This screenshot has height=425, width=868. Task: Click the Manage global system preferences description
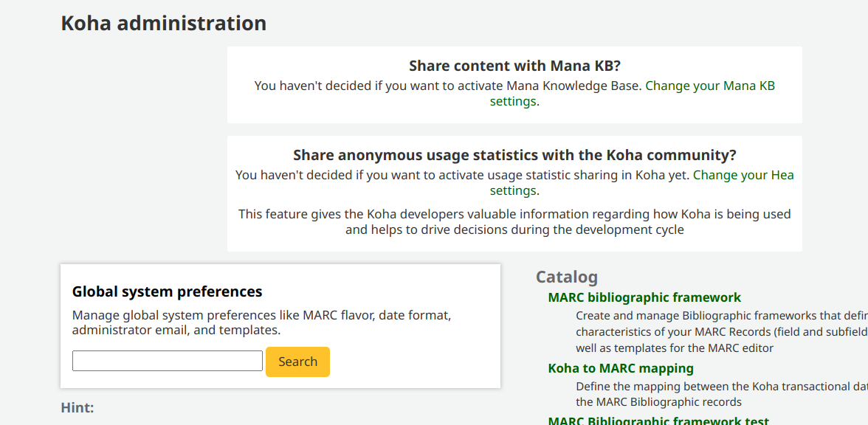click(261, 322)
